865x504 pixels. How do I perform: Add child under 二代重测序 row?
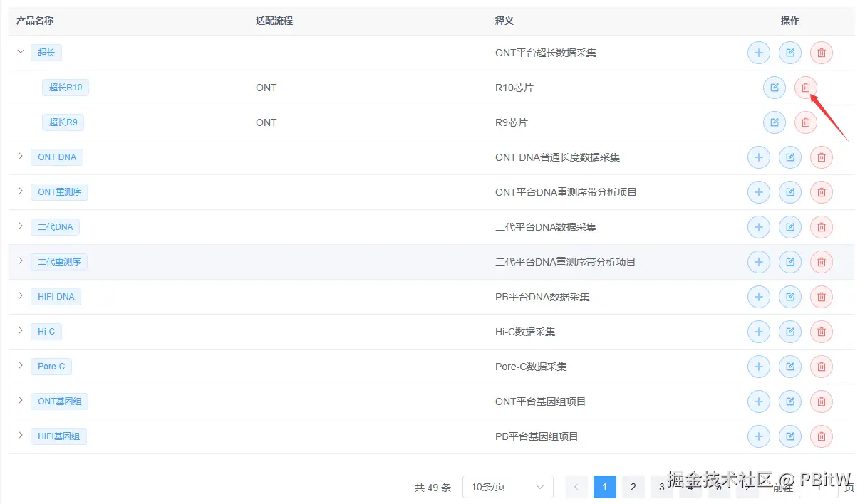click(759, 262)
